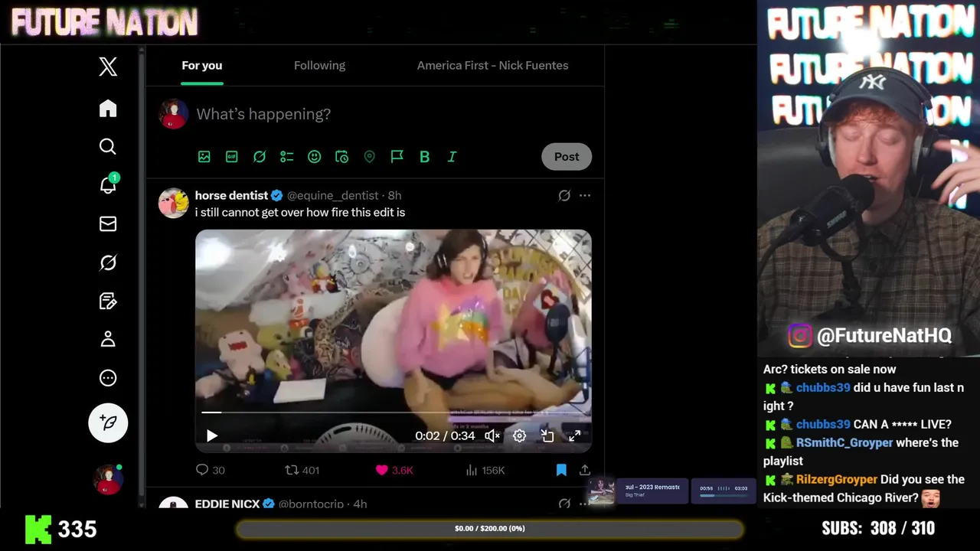
Task: Open Notifications bell with badge
Action: pyautogui.click(x=108, y=184)
